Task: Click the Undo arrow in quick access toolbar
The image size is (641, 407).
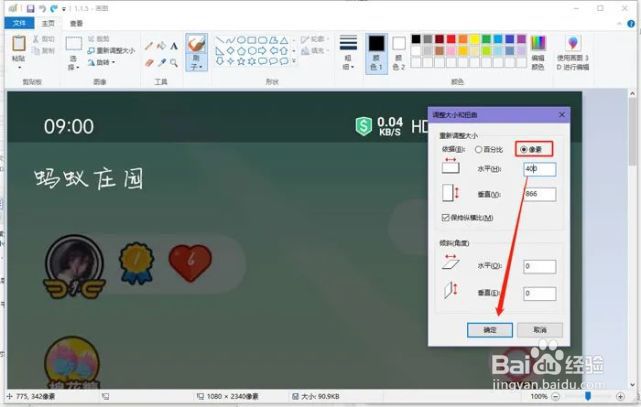Action: coord(43,8)
